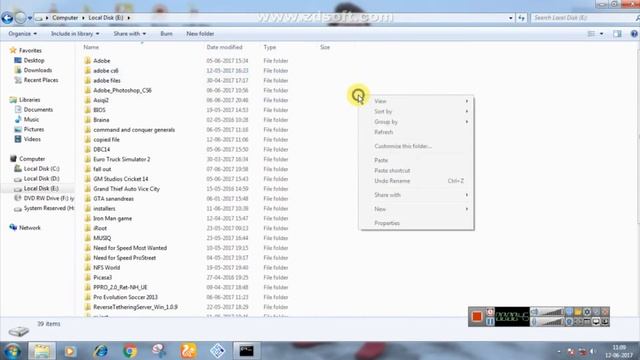Adjust the recorder speaker volume slider

click(x=551, y=312)
